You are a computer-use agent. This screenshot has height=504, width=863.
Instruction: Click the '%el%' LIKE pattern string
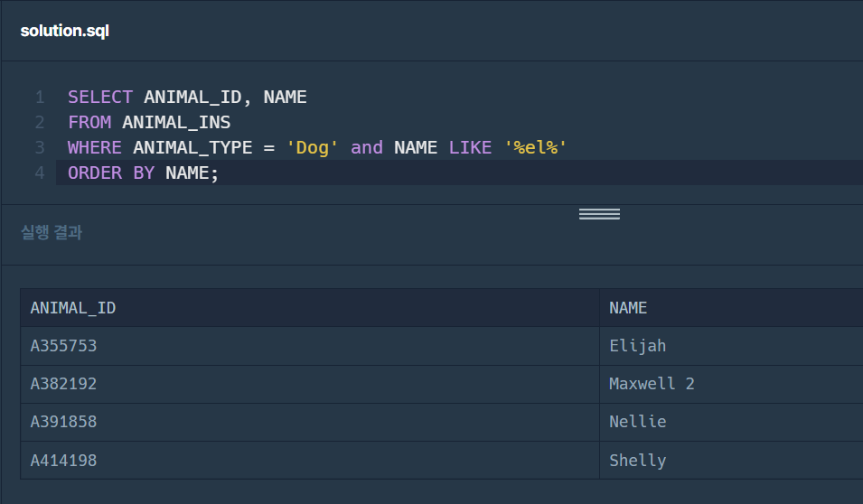click(536, 147)
